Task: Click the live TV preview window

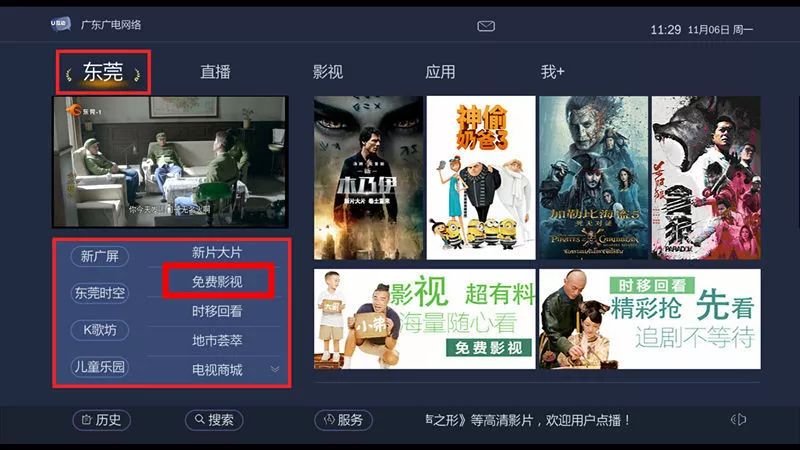Action: click(170, 162)
